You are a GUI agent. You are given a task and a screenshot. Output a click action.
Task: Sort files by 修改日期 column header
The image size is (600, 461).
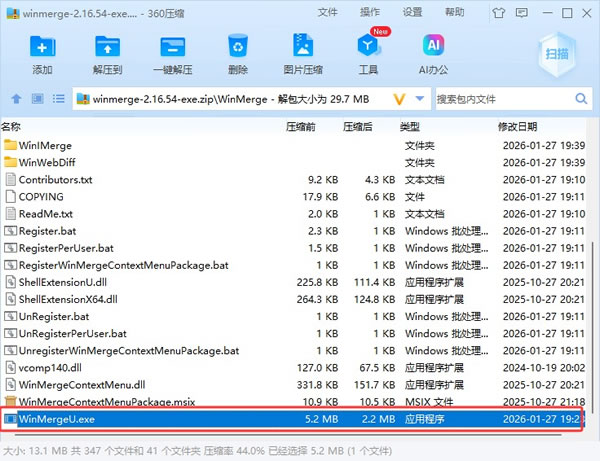coord(517,127)
